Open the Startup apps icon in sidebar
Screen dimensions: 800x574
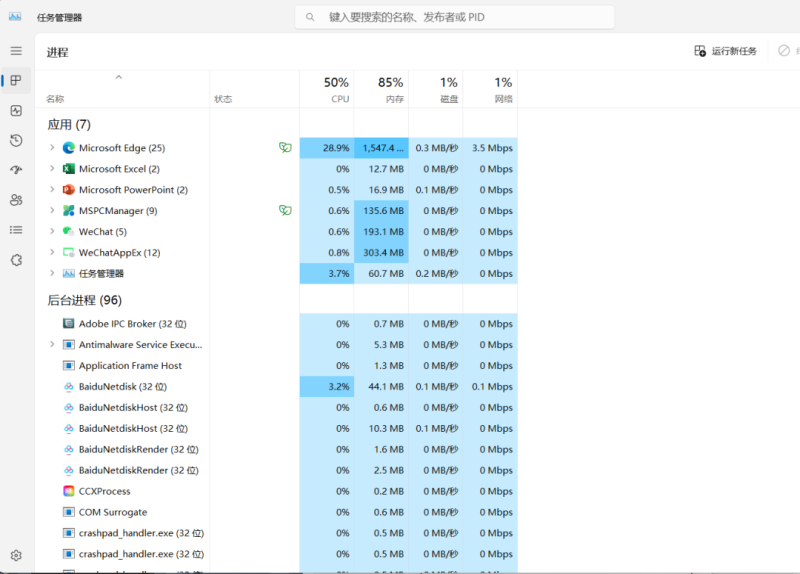pos(16,170)
